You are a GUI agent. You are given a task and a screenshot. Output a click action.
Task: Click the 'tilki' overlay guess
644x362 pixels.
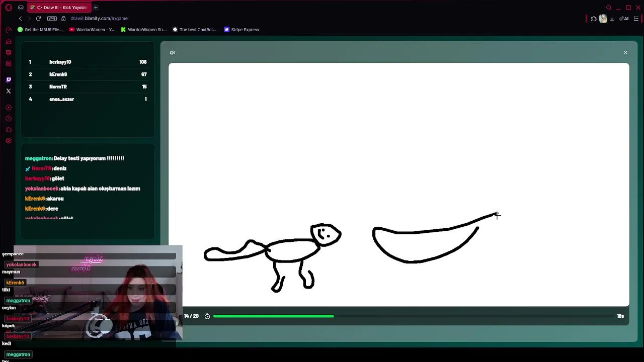6,290
